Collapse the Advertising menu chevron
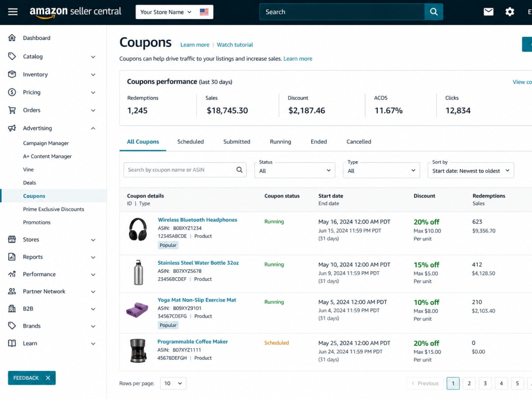532x399 pixels. 93,128
